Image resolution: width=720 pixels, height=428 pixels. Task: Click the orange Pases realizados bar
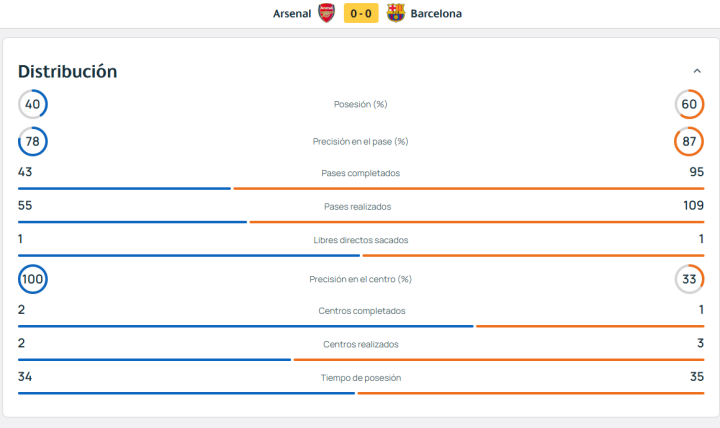[x=477, y=222]
